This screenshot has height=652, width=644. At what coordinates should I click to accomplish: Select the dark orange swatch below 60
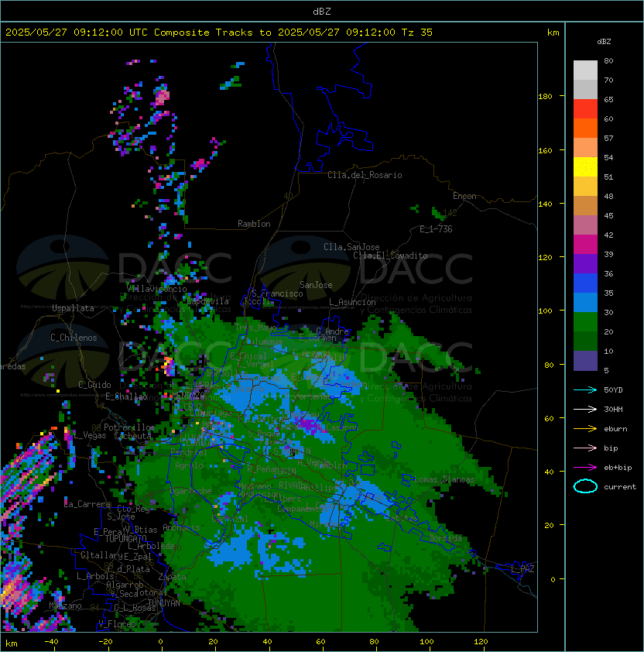tap(585, 129)
